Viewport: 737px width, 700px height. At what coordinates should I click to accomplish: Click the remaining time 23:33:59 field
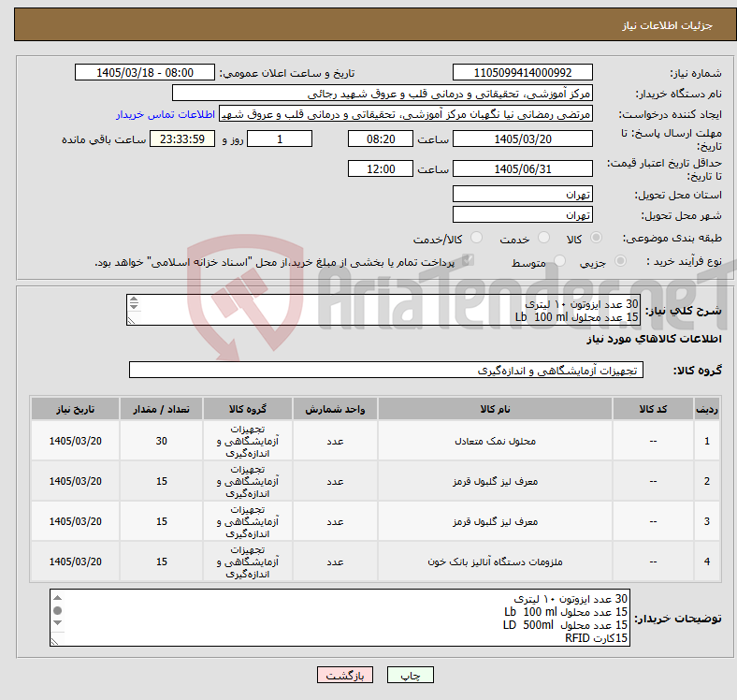coord(182,139)
